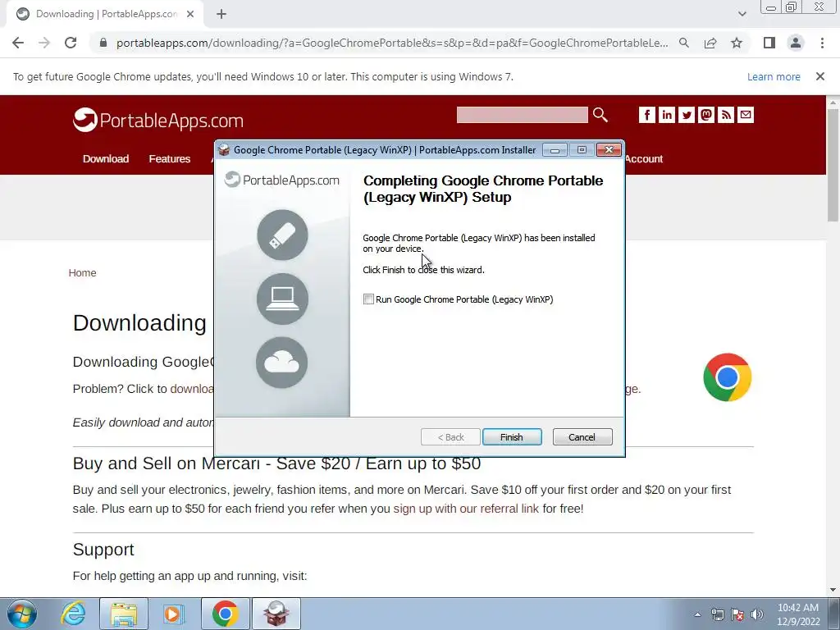Dismiss the Windows 7 update infobar
Image resolution: width=840 pixels, height=630 pixels.
coord(820,76)
